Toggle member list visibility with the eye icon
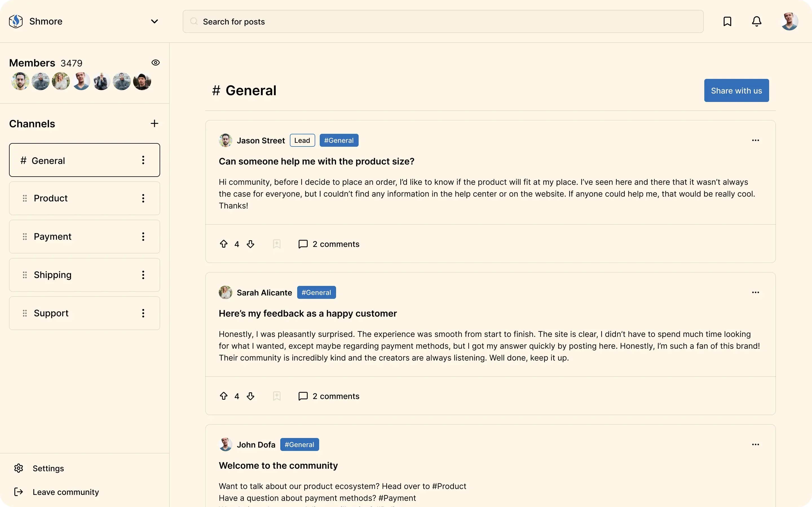The image size is (812, 507). (155, 62)
